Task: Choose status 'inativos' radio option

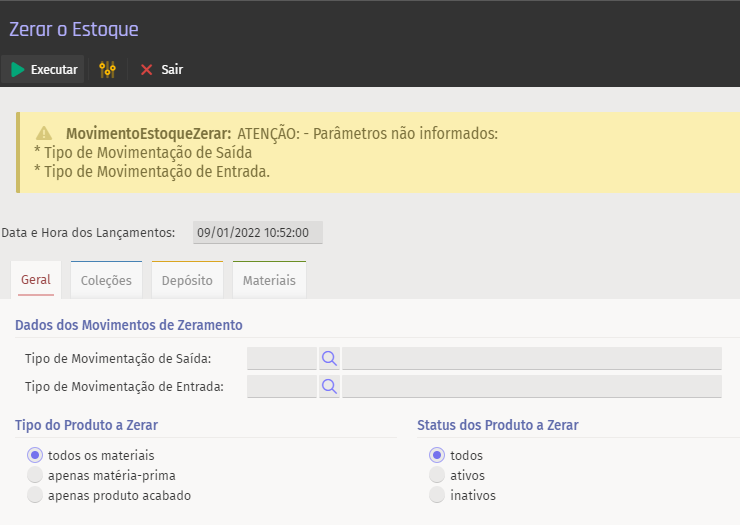Action: [x=436, y=495]
